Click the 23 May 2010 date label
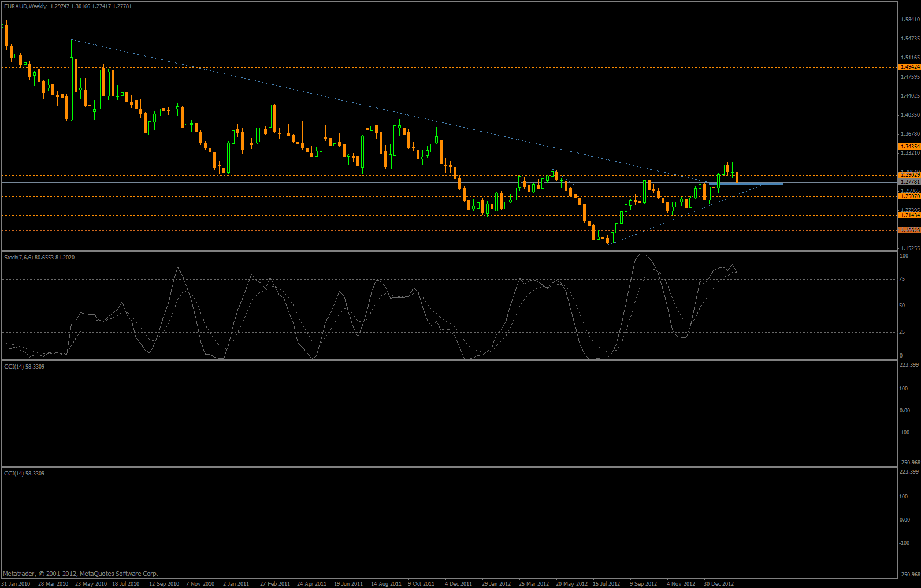921x588 pixels. tap(91, 584)
